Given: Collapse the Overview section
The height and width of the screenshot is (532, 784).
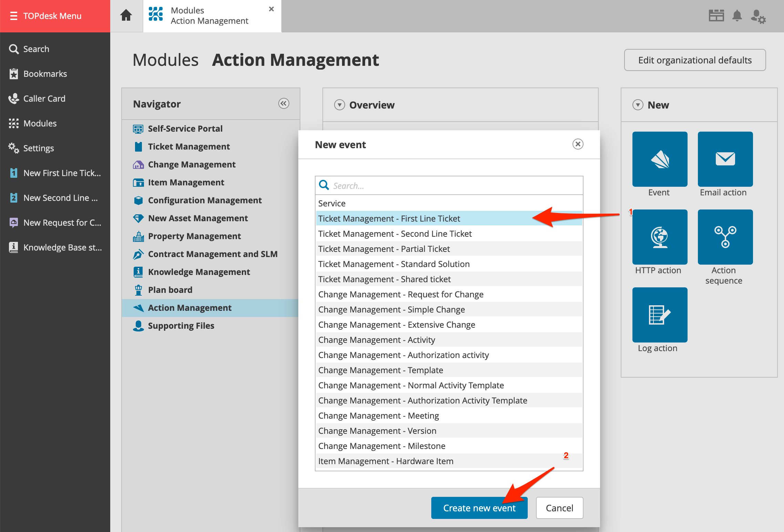Looking at the screenshot, I should pyautogui.click(x=339, y=105).
